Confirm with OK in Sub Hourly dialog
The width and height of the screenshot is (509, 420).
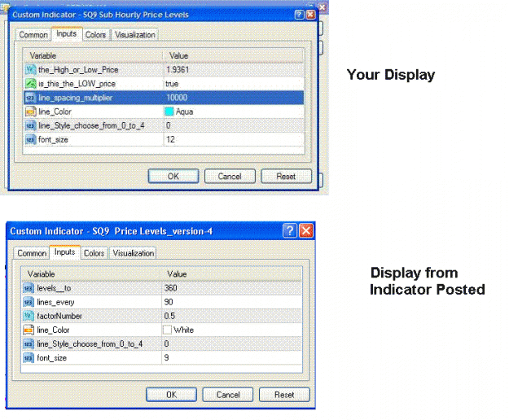pos(173,176)
